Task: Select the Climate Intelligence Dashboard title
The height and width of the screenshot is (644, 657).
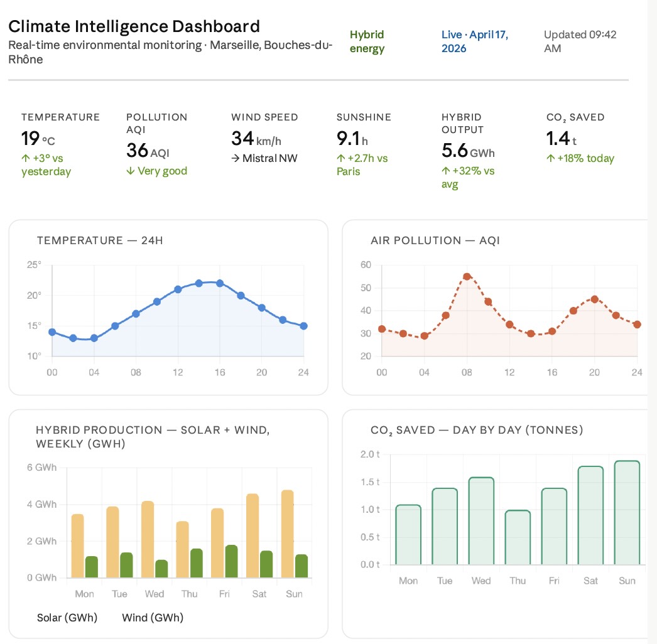Action: [134, 26]
